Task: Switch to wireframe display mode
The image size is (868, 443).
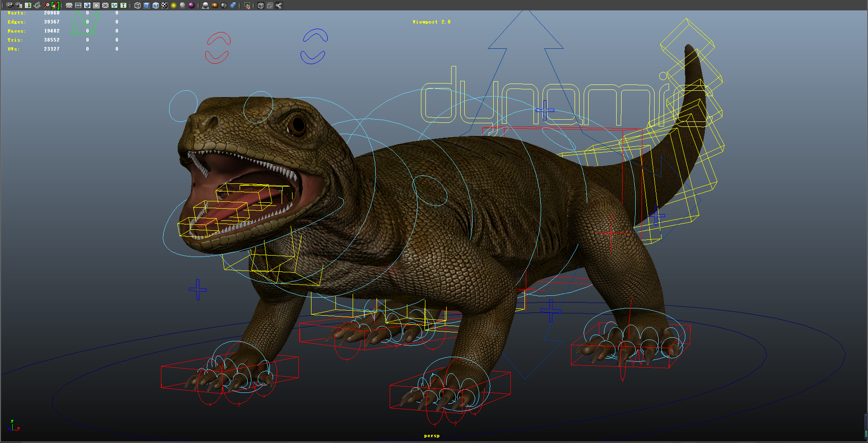Action: click(x=137, y=5)
